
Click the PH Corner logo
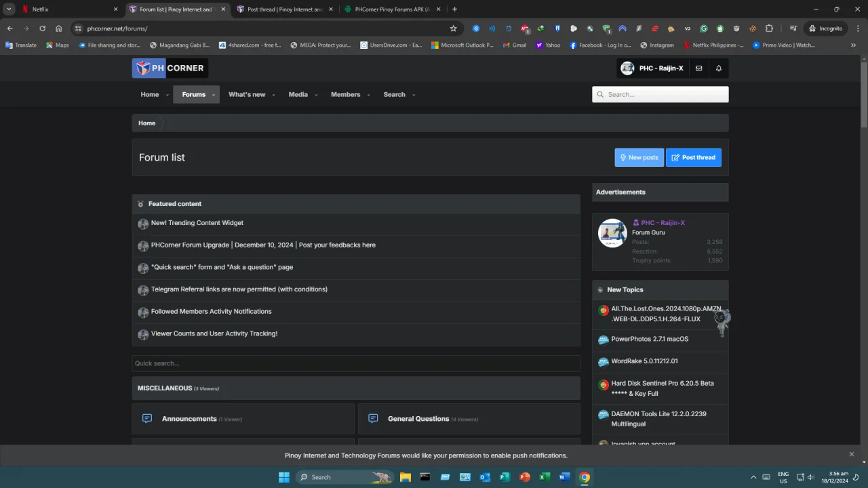click(170, 68)
